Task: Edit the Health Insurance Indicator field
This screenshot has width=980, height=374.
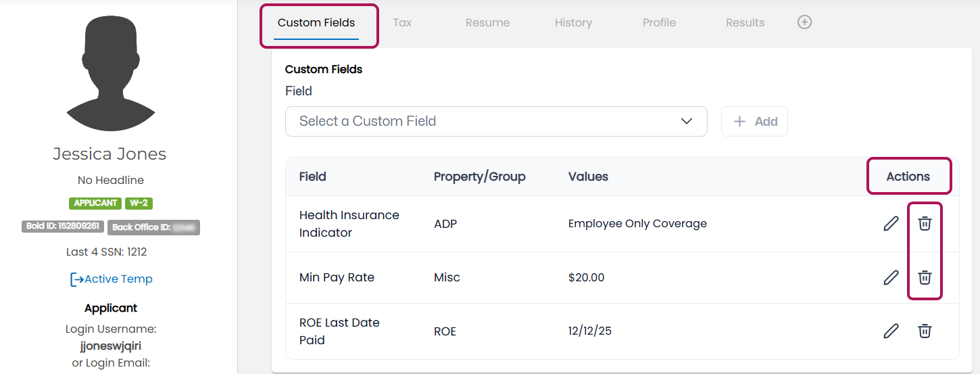Action: click(x=891, y=223)
